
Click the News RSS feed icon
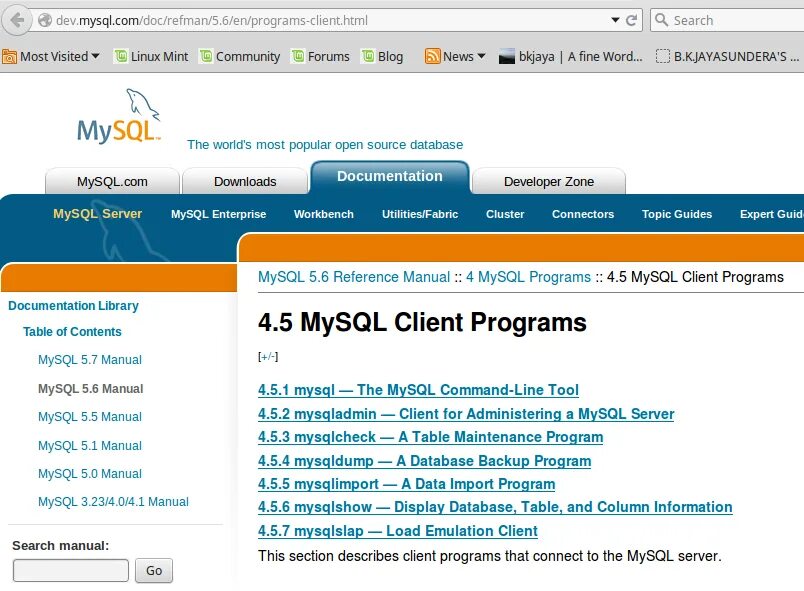coord(432,56)
